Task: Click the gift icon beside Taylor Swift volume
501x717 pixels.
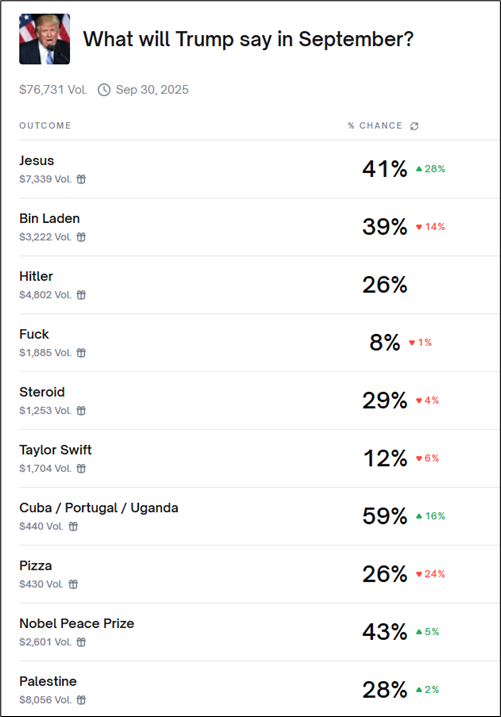Action: 81,468
